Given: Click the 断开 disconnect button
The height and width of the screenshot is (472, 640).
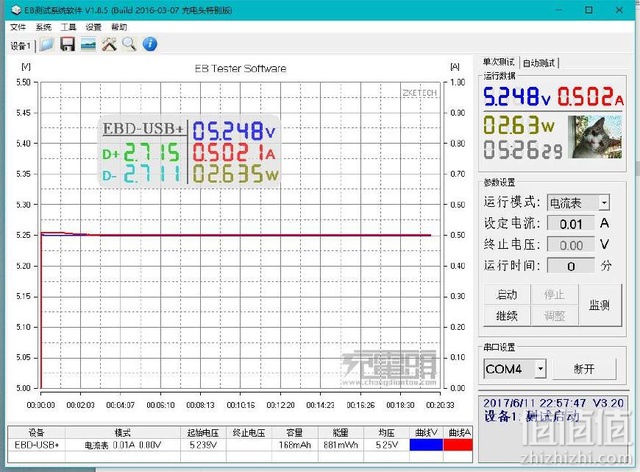Looking at the screenshot, I should [584, 369].
